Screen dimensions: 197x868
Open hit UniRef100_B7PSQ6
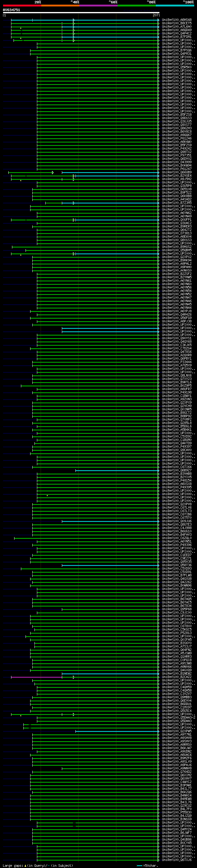pos(177,50)
